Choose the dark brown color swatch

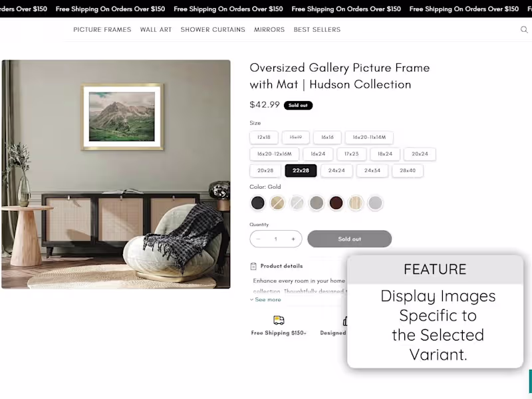pyautogui.click(x=336, y=203)
